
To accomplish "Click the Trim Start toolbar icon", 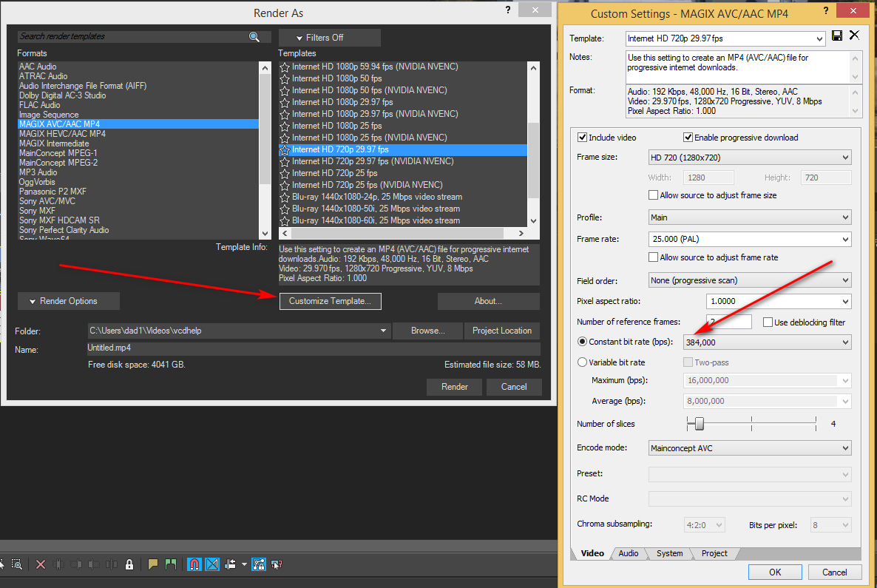I will click(76, 564).
